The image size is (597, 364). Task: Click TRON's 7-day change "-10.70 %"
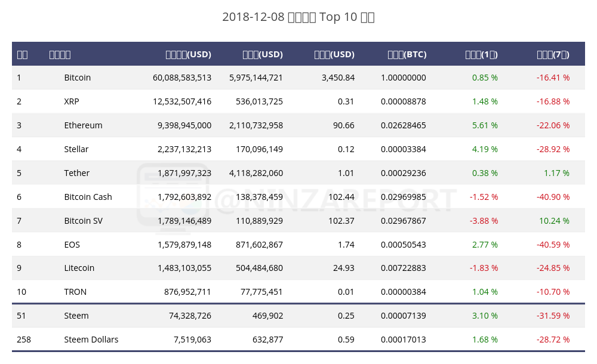(x=553, y=292)
